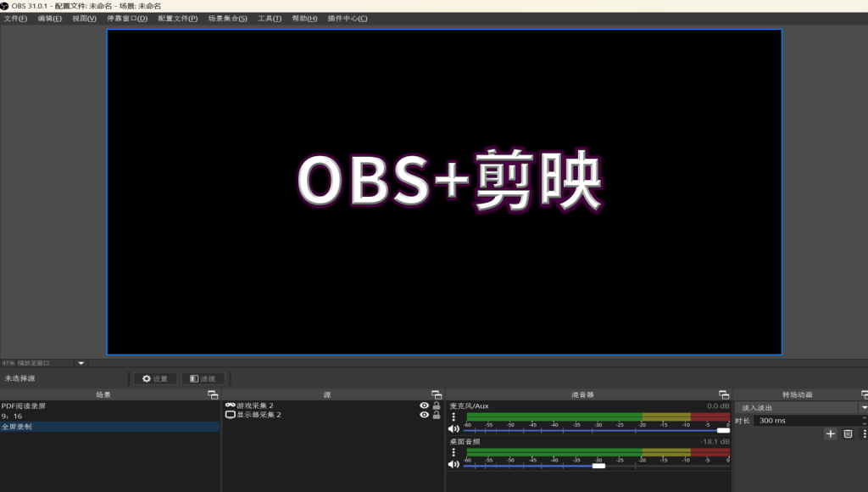Open the transition three-dot properties menu
Image resolution: width=868 pixels, height=492 pixels.
864,433
